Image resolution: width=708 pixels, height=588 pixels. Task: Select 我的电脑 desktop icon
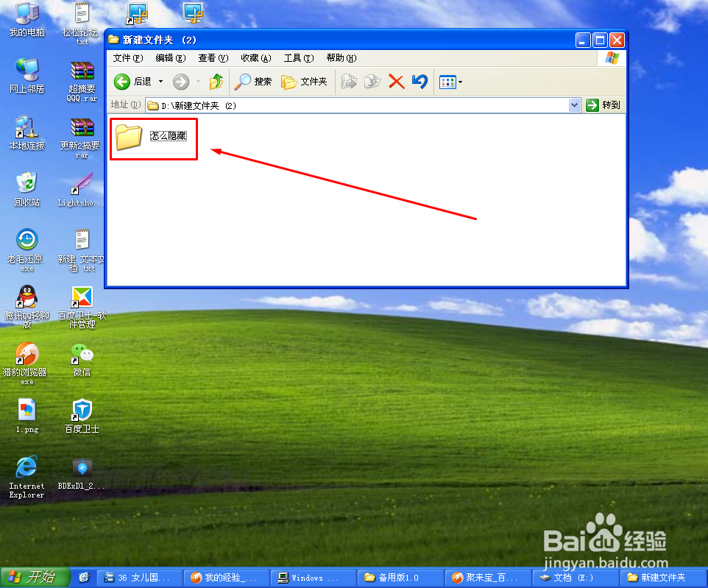point(26,20)
